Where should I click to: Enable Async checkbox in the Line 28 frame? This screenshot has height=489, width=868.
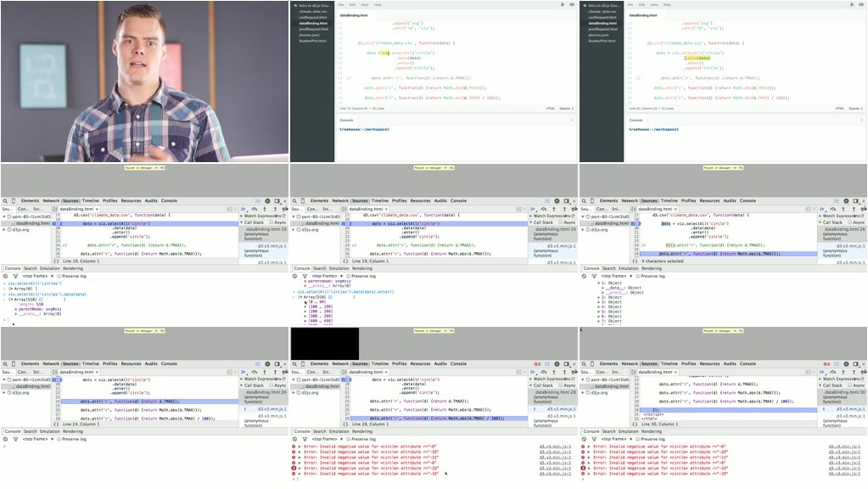[561, 385]
